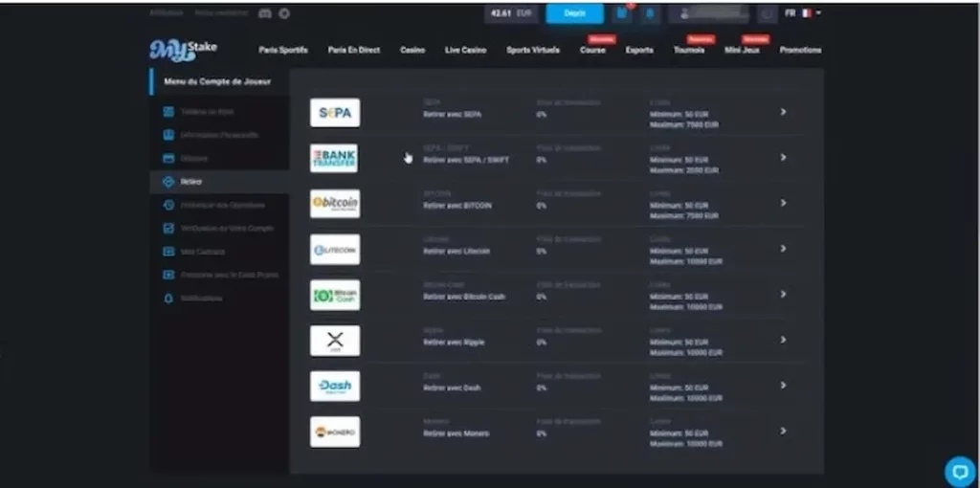This screenshot has height=488, width=980.
Task: Select Retirer in the account menu
Action: (219, 182)
